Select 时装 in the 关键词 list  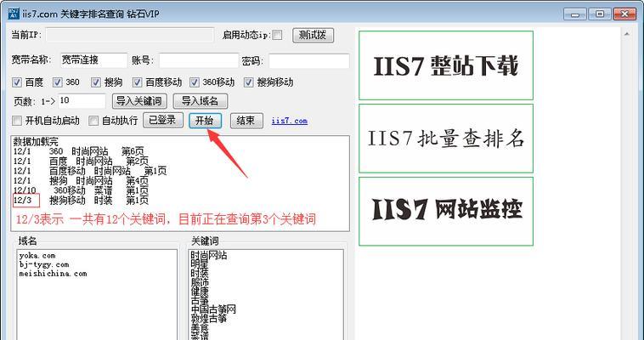pos(200,274)
